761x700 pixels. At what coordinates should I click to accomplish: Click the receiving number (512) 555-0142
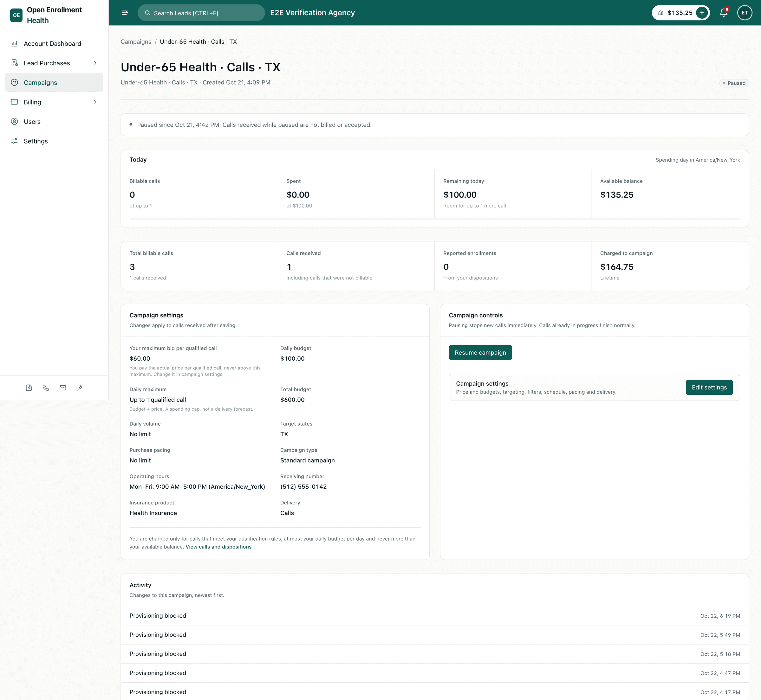click(x=303, y=487)
